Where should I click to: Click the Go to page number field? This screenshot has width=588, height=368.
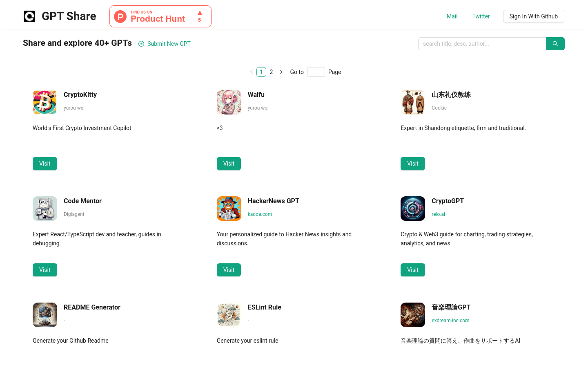click(316, 72)
